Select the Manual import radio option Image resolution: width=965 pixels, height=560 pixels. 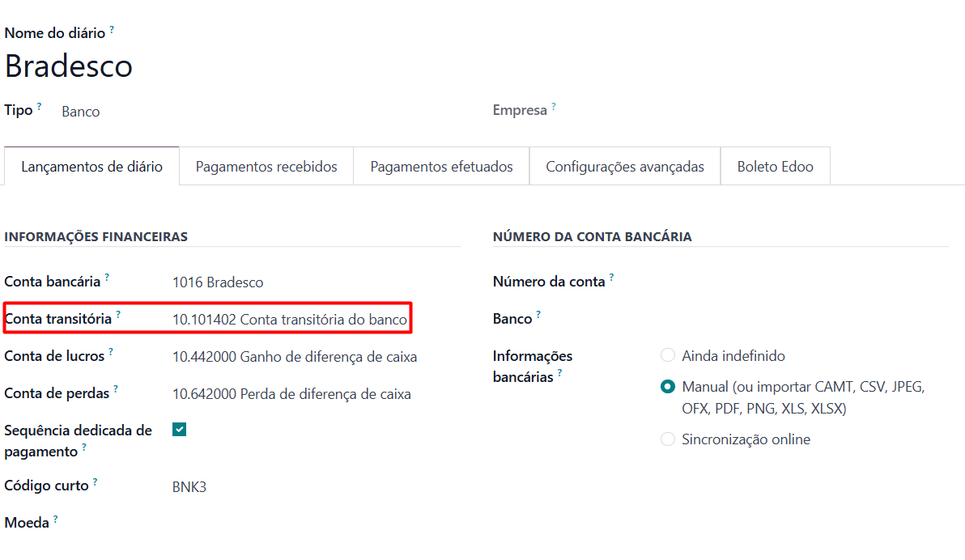(x=667, y=387)
